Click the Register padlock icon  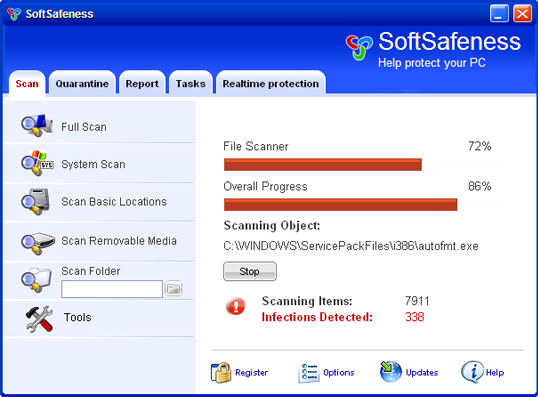pyautogui.click(x=221, y=373)
